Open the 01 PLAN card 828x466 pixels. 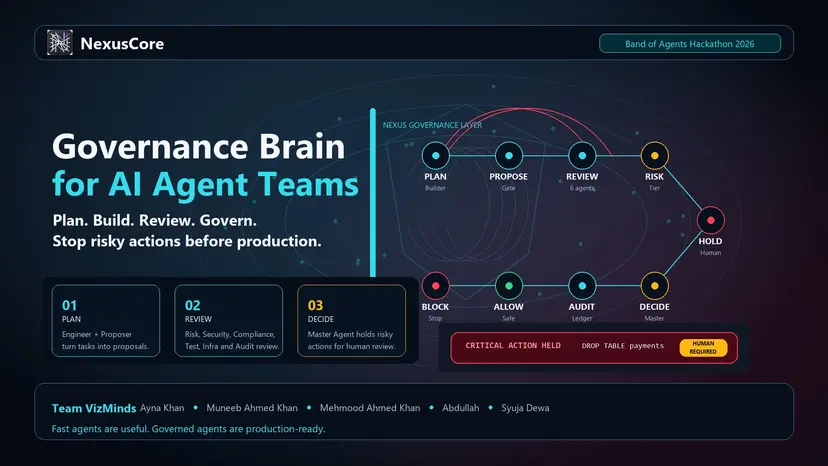(106, 321)
